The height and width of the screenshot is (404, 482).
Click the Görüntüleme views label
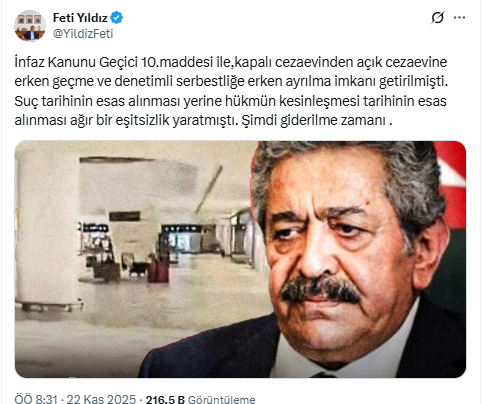(x=222, y=399)
